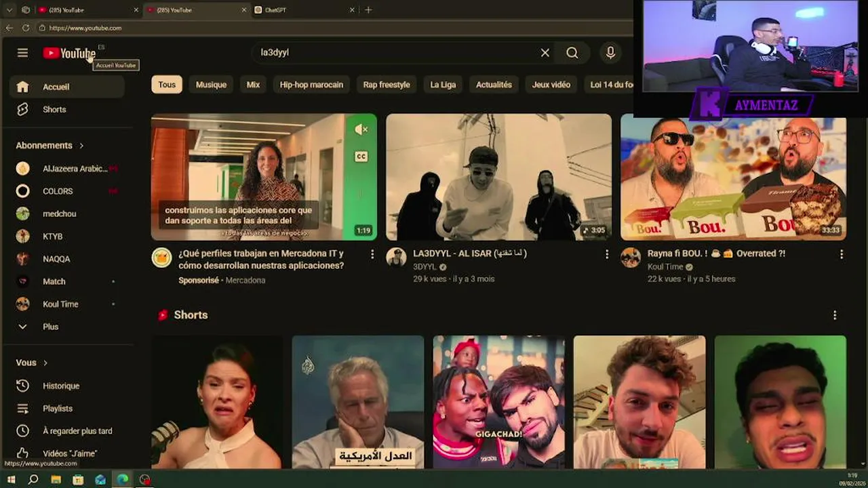
Task: Open the green-tinted Short at the right
Action: click(781, 402)
